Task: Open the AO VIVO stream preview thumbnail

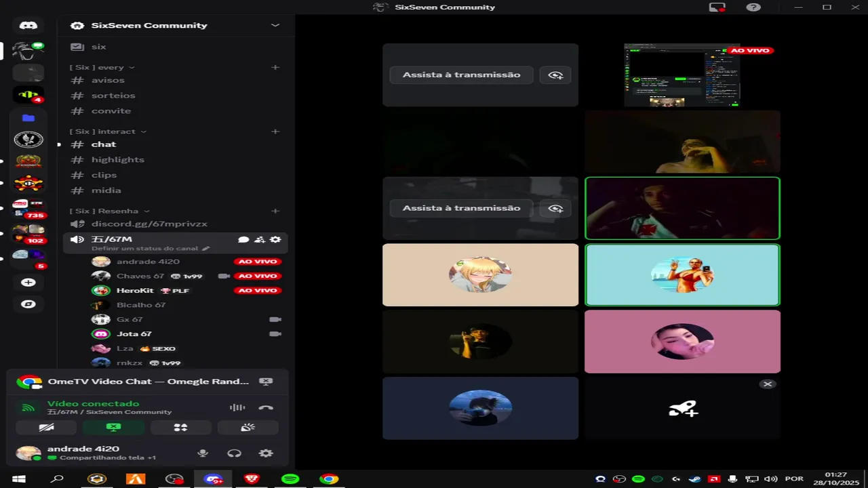Action: point(682,75)
